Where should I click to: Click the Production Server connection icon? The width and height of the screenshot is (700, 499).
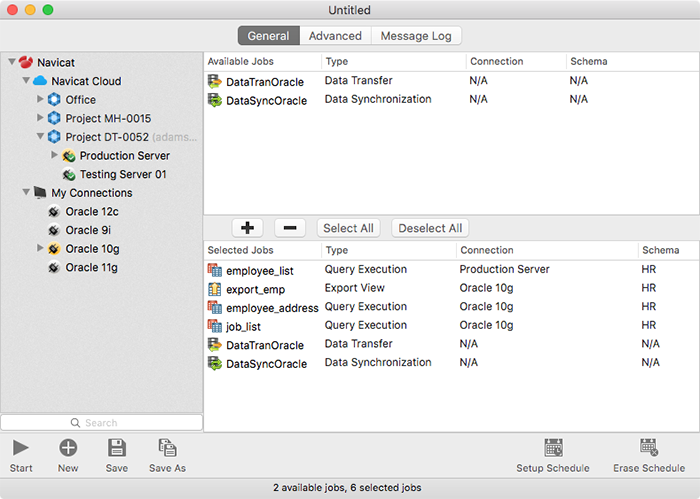click(x=68, y=156)
